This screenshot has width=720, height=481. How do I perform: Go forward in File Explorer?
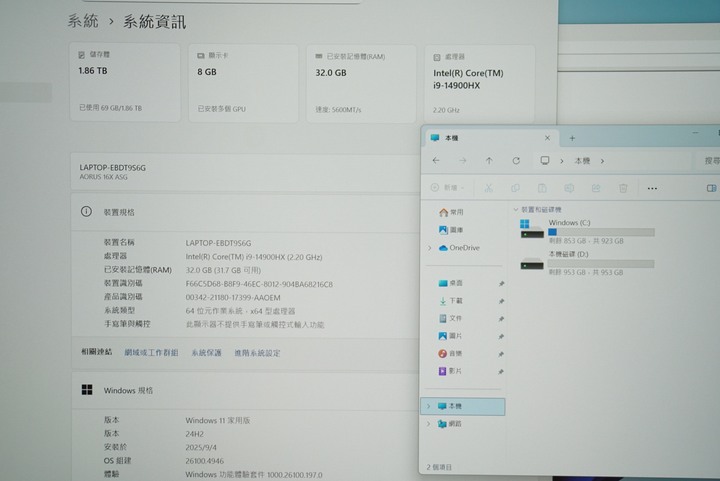click(x=462, y=161)
